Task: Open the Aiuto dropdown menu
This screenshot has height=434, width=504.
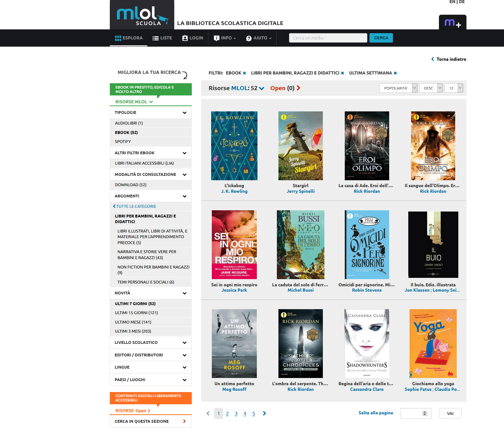Action: (259, 38)
